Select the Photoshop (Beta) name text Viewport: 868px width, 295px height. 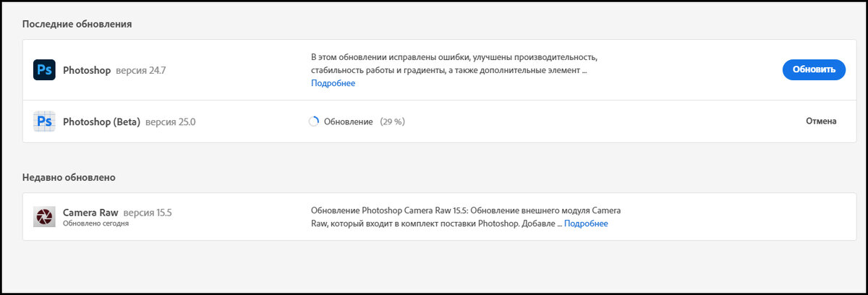[x=102, y=121]
